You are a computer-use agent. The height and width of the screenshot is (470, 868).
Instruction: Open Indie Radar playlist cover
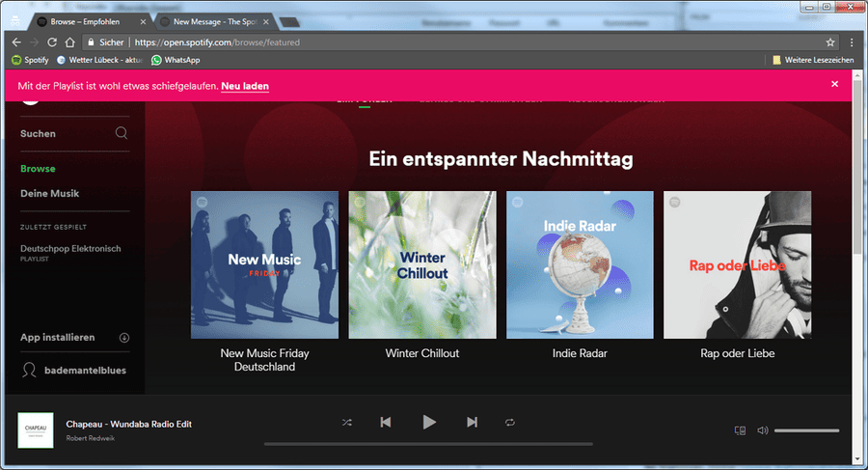(580, 265)
